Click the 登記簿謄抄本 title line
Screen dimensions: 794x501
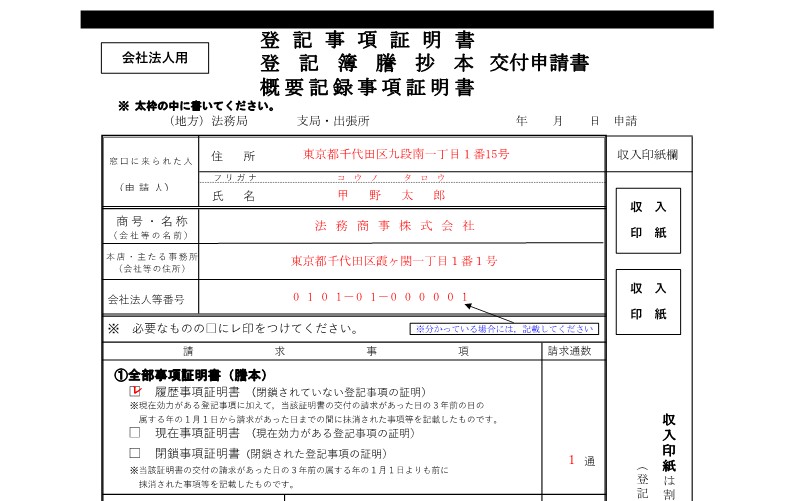click(x=368, y=63)
